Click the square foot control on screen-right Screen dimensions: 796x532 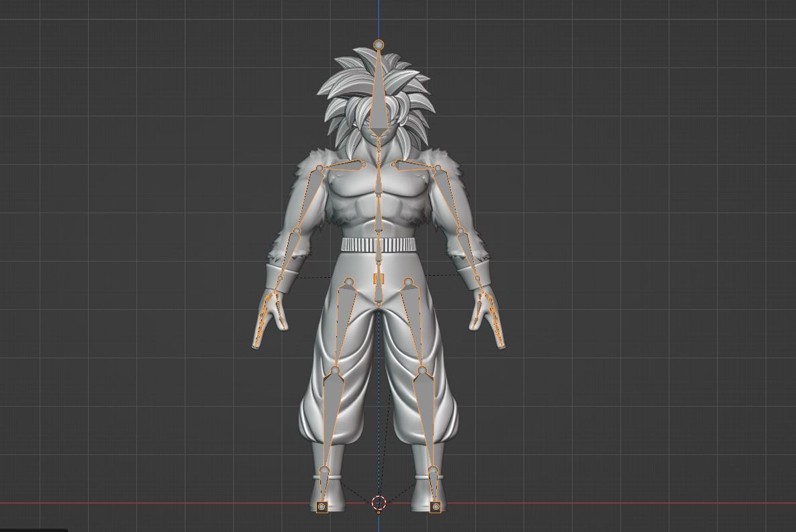tap(436, 507)
